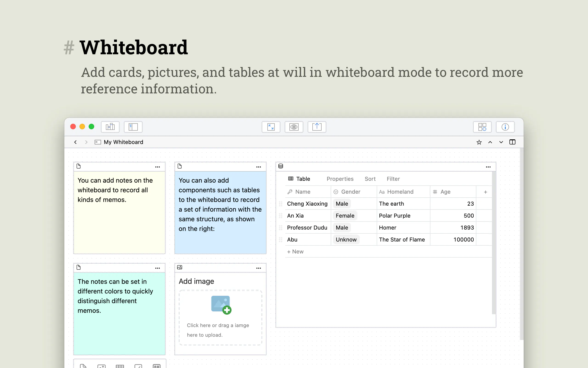Screen dimensions: 588x368
Task: Click the table card's vertical scrollbar
Action: pyautogui.click(x=493, y=243)
